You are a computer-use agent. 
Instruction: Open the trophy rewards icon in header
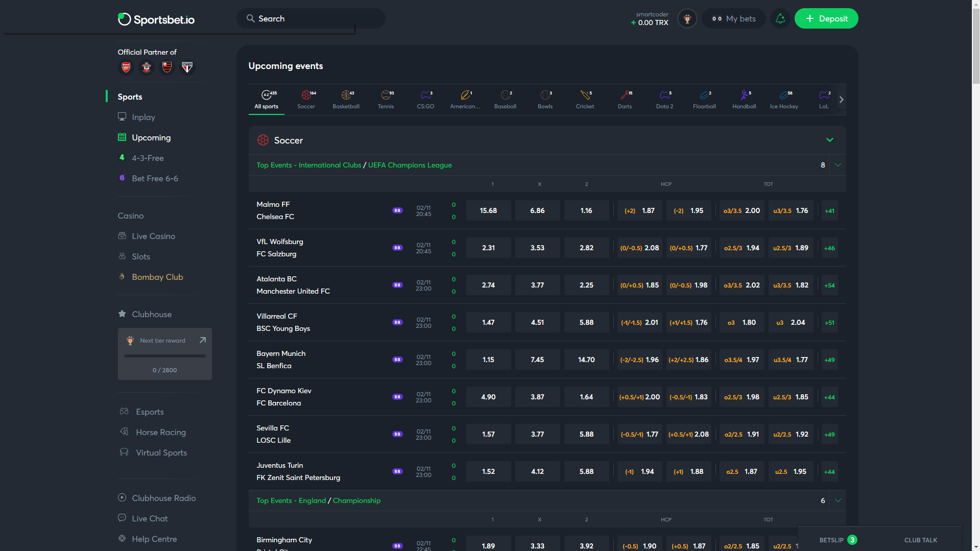[x=687, y=19]
